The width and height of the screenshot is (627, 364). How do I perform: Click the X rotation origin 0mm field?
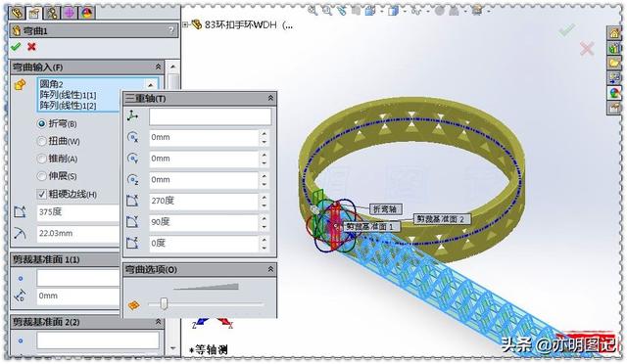pyautogui.click(x=204, y=137)
